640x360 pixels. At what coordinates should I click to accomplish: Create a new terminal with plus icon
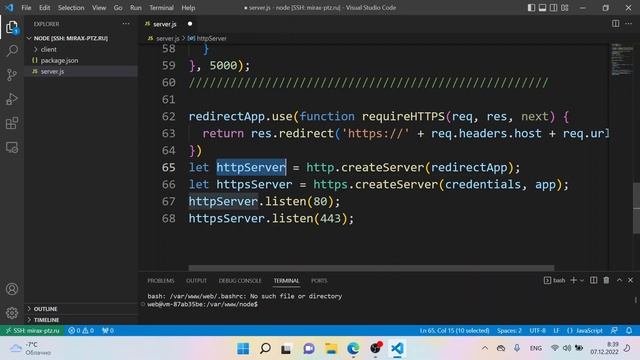(x=573, y=280)
